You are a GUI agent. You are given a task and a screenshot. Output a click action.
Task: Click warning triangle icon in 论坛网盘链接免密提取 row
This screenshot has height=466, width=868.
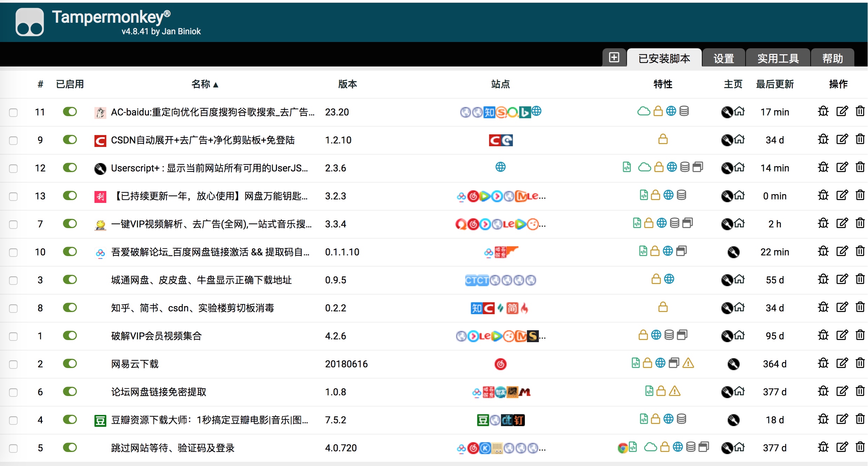[675, 391]
